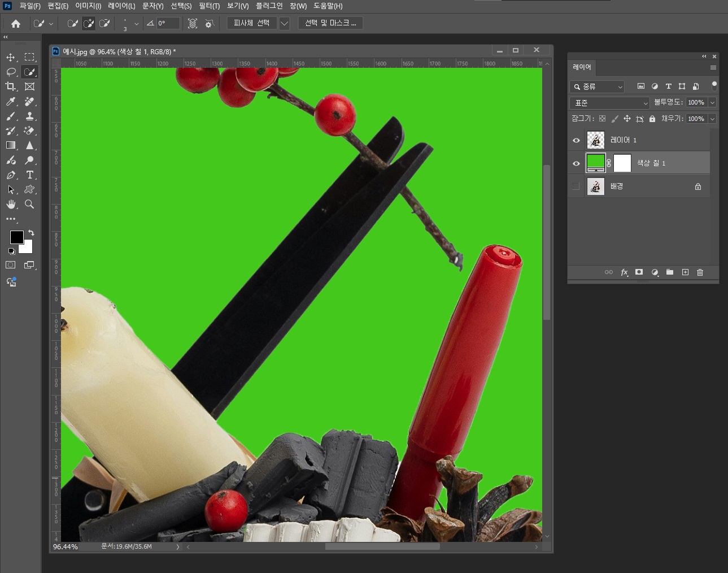The height and width of the screenshot is (573, 728).
Task: Select the Lasso tool
Action: [11, 72]
